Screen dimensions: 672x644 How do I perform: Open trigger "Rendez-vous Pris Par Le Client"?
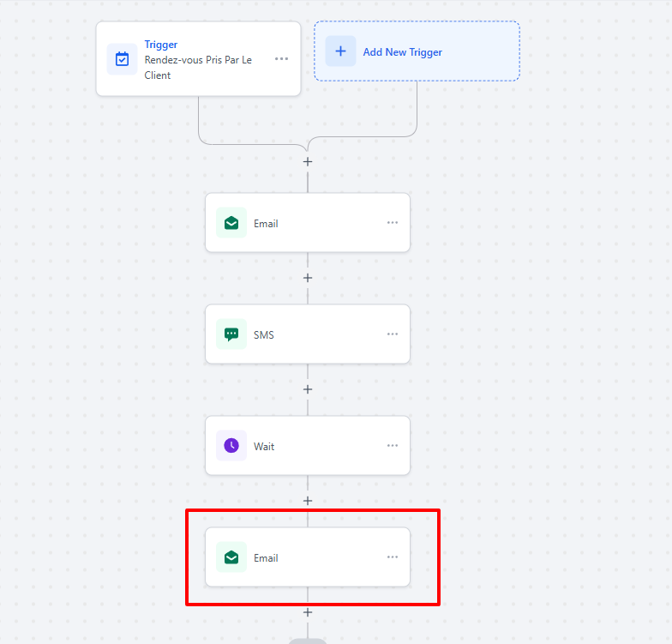(198, 68)
